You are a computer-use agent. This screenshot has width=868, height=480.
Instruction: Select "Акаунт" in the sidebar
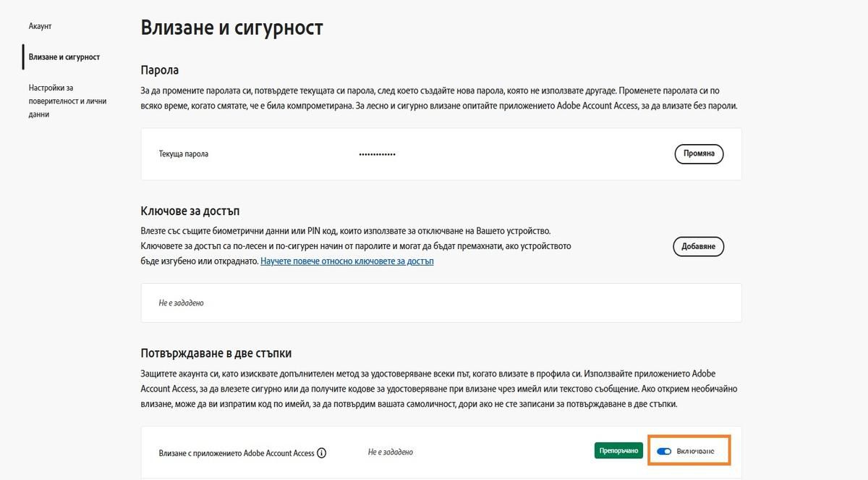coord(40,26)
